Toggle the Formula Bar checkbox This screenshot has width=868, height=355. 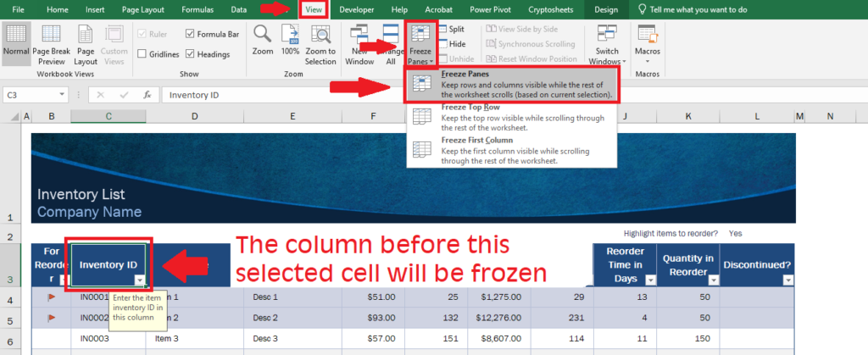(x=191, y=34)
